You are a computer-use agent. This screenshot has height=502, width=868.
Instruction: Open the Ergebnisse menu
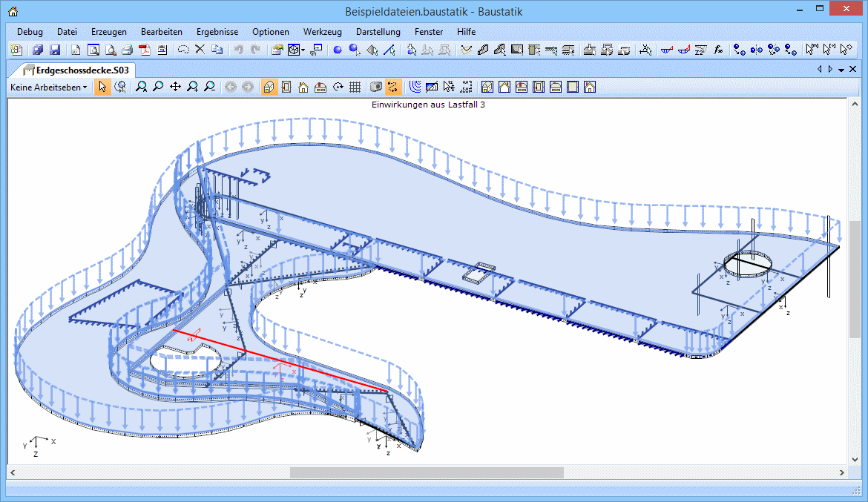click(x=217, y=32)
